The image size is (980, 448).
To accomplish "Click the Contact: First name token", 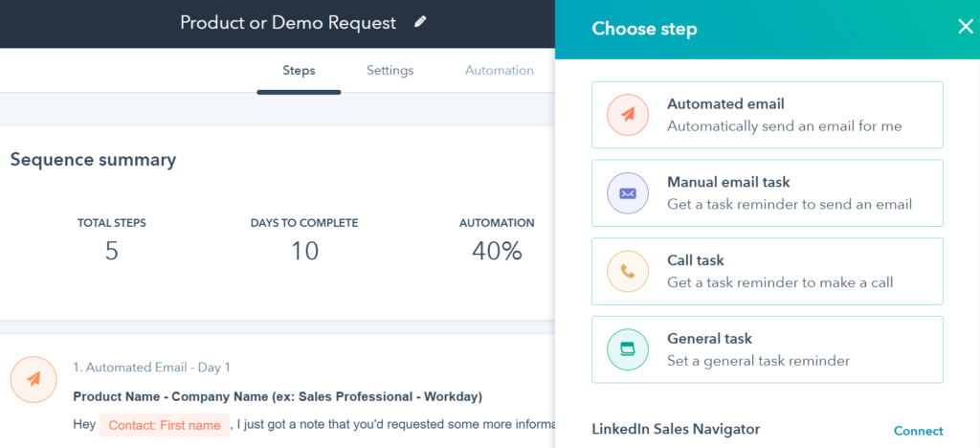I will (x=165, y=425).
